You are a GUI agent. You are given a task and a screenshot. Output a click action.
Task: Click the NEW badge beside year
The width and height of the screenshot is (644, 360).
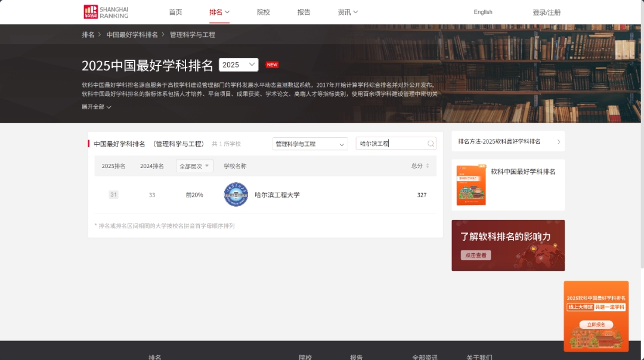click(x=272, y=65)
